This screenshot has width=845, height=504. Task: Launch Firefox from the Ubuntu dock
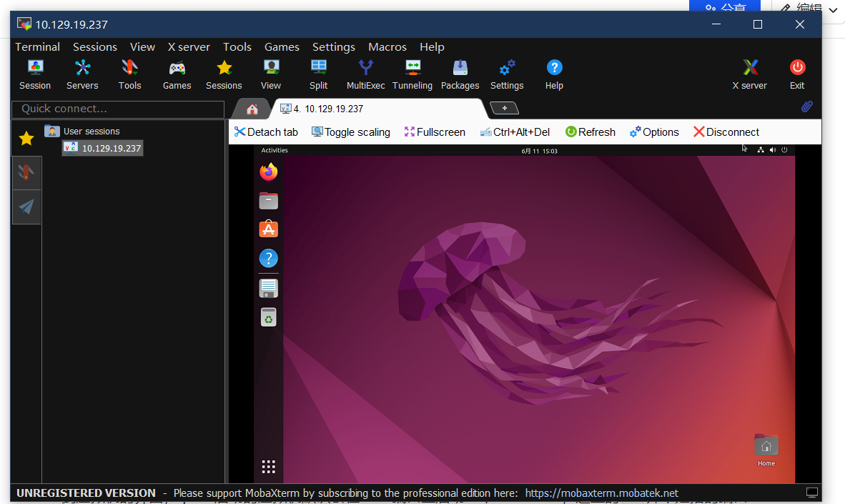click(268, 172)
